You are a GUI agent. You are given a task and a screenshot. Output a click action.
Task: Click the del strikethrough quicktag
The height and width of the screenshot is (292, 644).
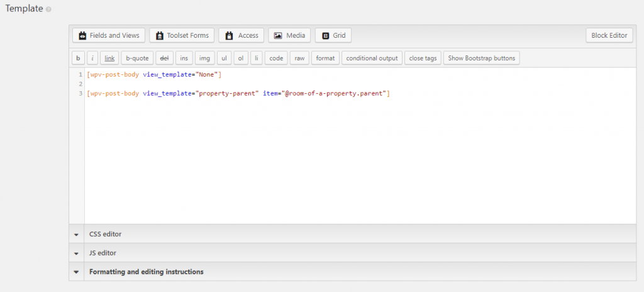coord(164,58)
